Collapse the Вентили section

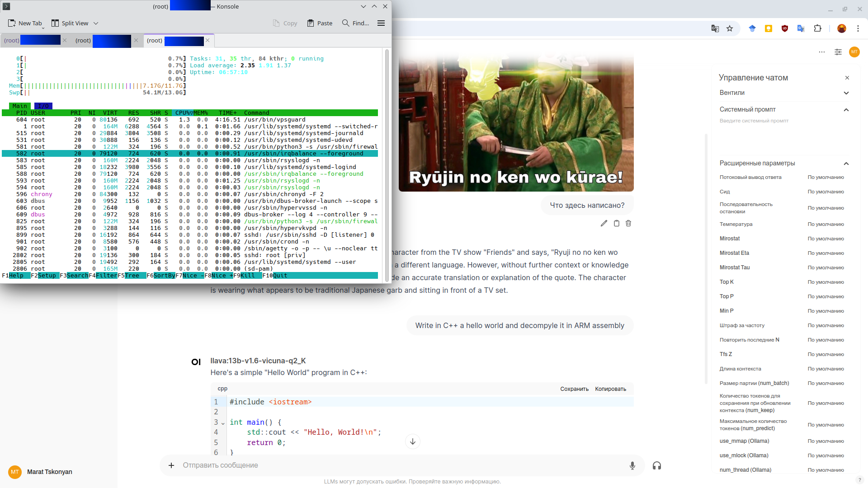click(x=847, y=92)
